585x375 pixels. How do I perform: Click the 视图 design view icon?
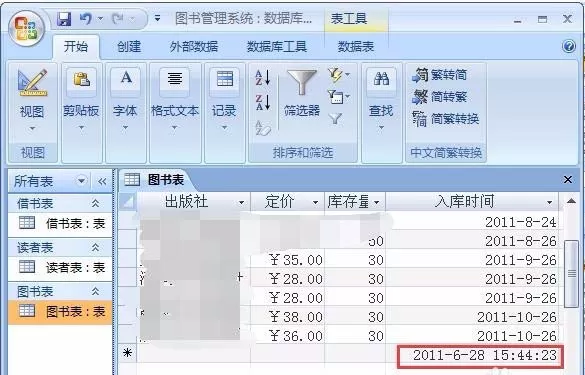[33, 83]
